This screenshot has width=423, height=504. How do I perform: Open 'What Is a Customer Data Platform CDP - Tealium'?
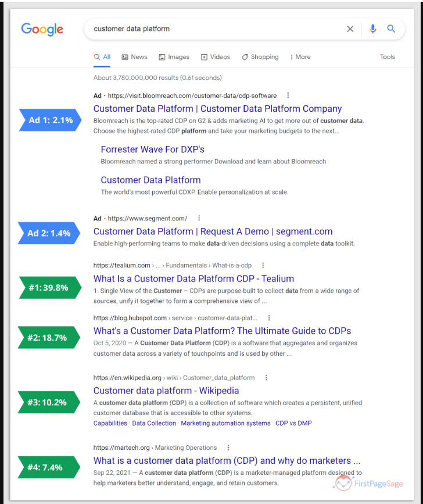tap(193, 278)
